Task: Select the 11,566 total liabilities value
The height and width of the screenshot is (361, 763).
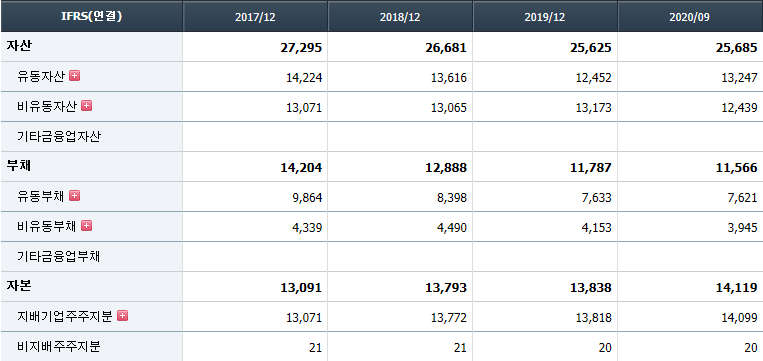Action: pyautogui.click(x=736, y=168)
